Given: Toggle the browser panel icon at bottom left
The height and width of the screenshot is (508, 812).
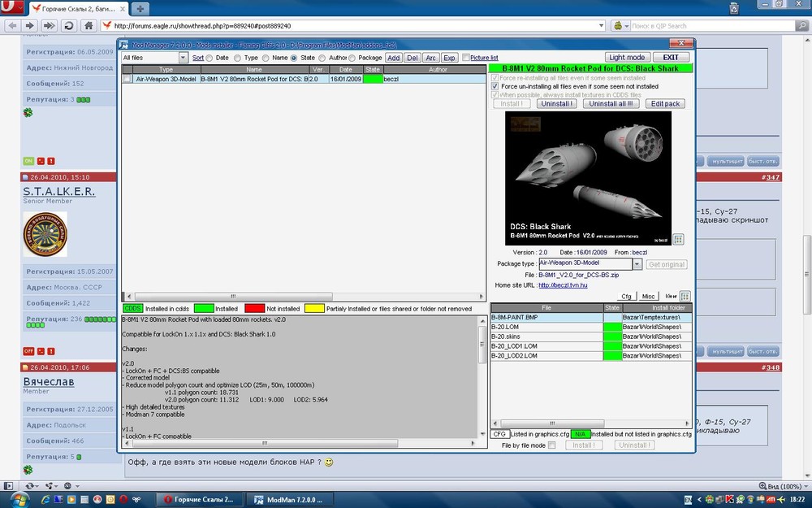Looking at the screenshot, I should pos(8,486).
